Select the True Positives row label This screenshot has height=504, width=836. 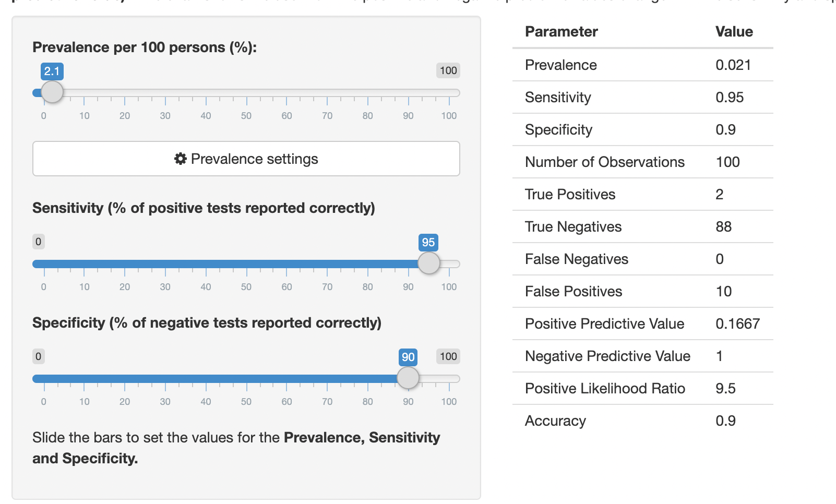tap(570, 195)
